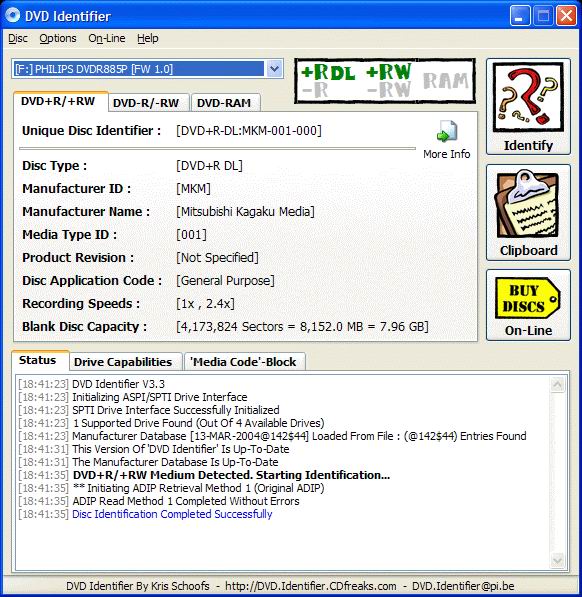This screenshot has width=582, height=597.
Task: Click the recording speeds value [1x , 2.4x]
Action: point(206,304)
